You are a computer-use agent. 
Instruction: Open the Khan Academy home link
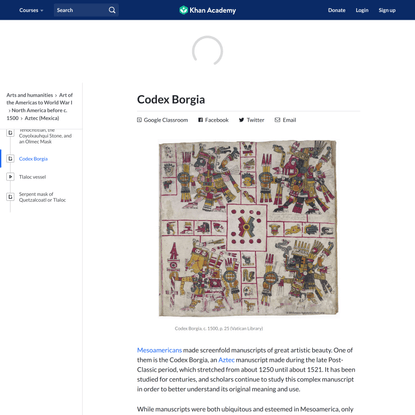pos(207,10)
